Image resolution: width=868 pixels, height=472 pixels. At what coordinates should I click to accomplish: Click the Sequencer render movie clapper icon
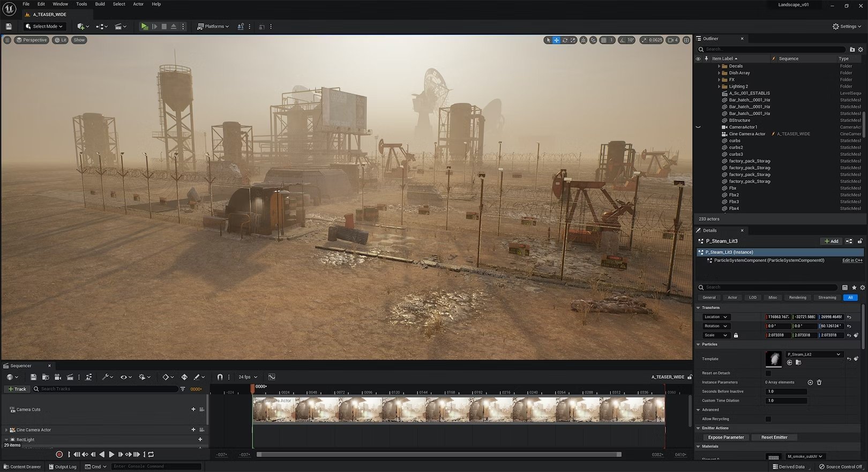tap(70, 377)
